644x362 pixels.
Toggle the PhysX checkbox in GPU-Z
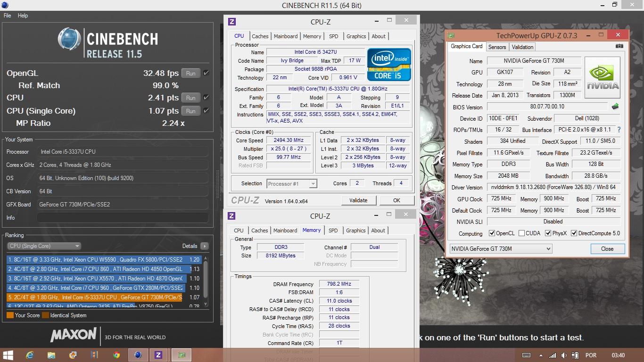pos(548,233)
